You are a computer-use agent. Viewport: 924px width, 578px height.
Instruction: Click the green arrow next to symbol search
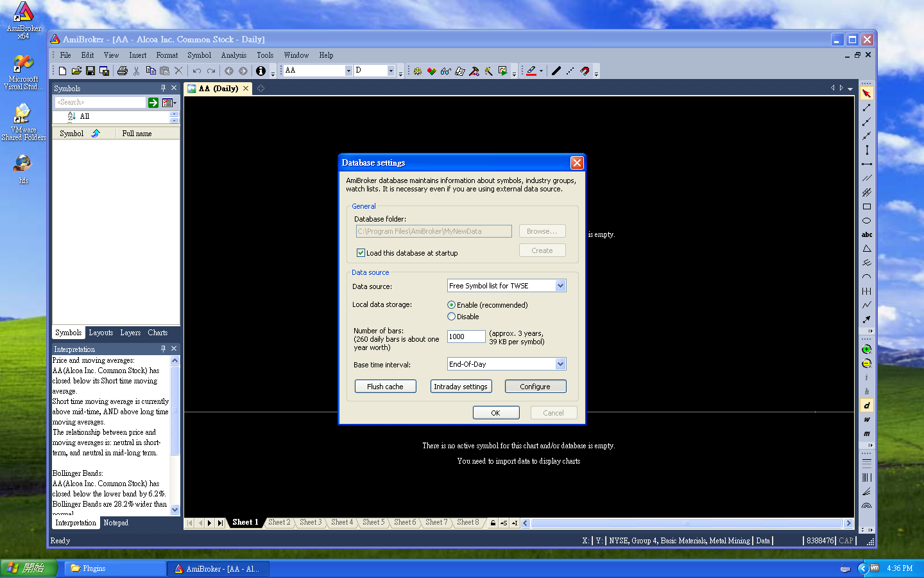click(x=153, y=103)
